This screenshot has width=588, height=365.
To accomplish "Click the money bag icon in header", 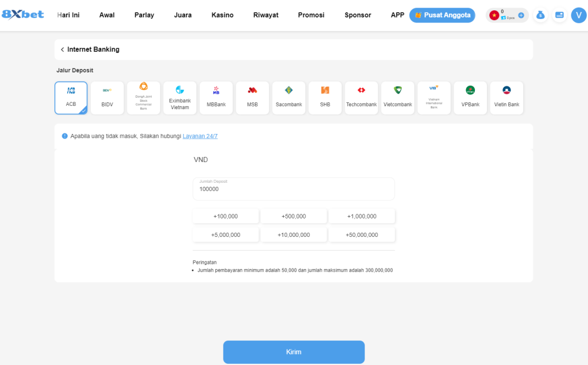I will tap(540, 16).
